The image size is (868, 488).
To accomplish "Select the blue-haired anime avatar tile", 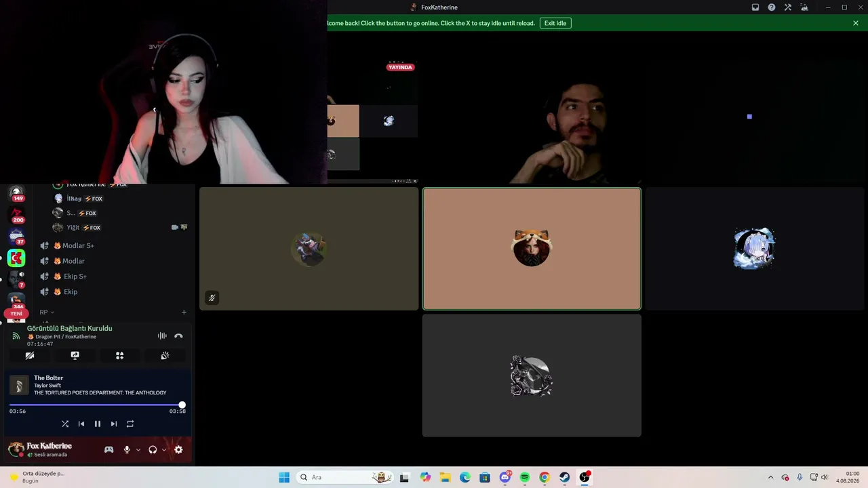I will (755, 249).
